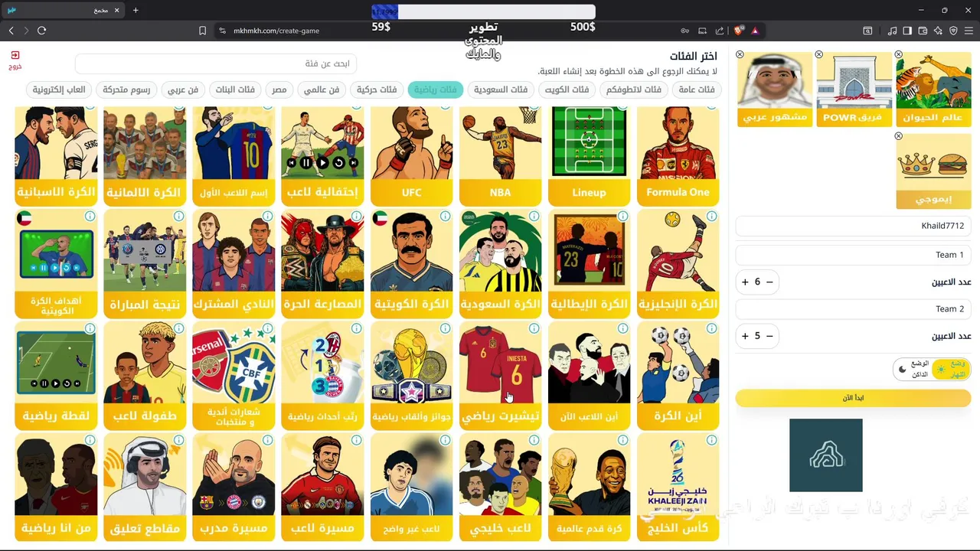Focus the ابحث عن فئة search field
980x551 pixels.
217,64
